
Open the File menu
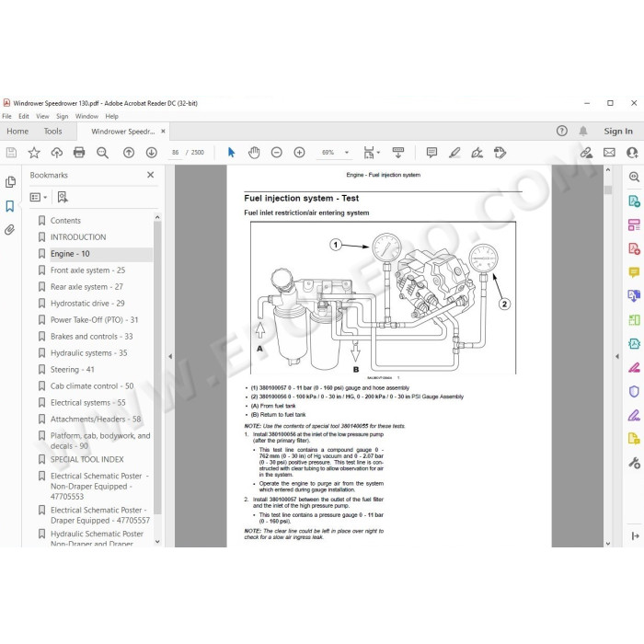7,116
